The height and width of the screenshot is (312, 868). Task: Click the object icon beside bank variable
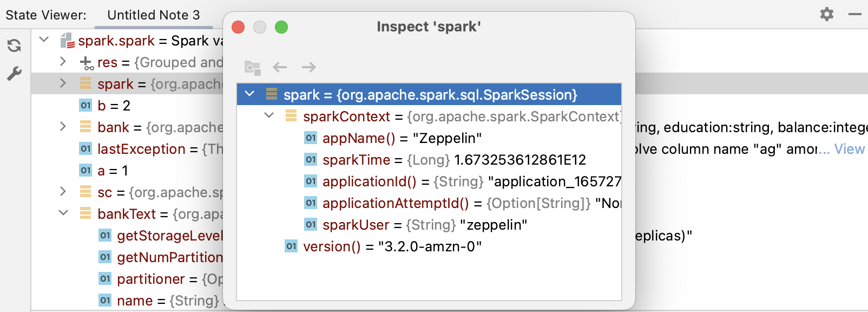[86, 127]
